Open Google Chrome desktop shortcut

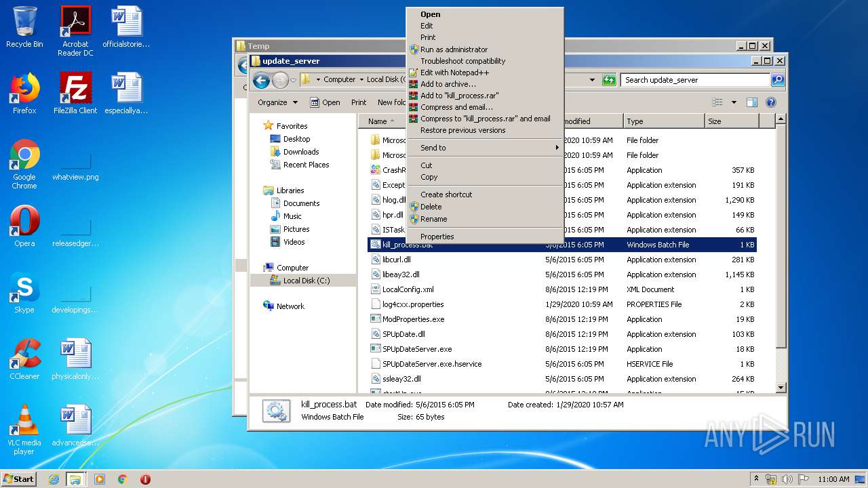[24, 164]
